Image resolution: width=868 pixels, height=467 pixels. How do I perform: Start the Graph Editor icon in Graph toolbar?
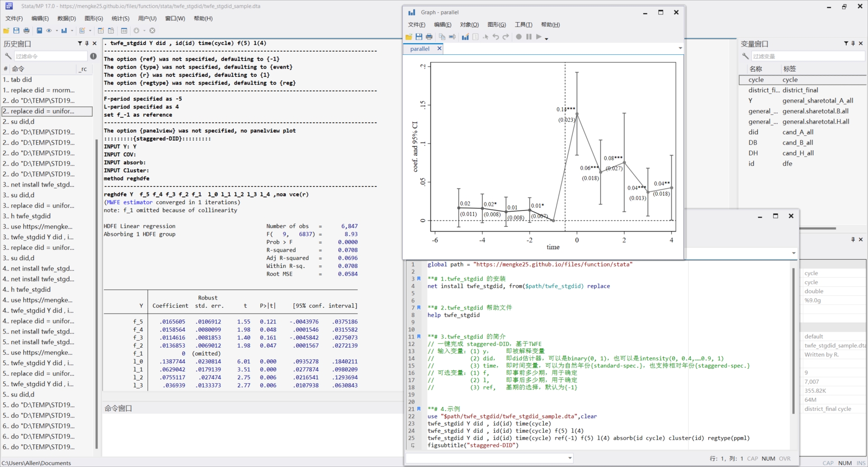click(x=465, y=37)
